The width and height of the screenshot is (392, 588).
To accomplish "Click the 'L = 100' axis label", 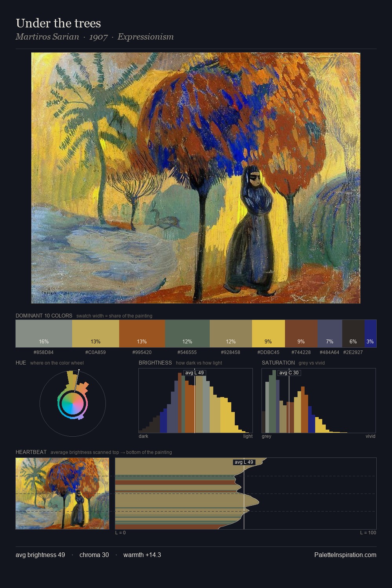I will pyautogui.click(x=368, y=533).
